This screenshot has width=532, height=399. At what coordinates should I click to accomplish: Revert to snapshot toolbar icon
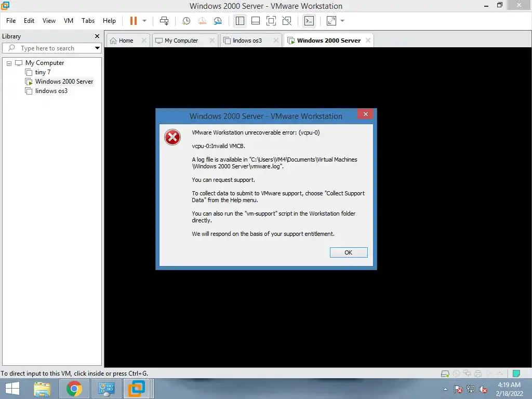(x=202, y=21)
